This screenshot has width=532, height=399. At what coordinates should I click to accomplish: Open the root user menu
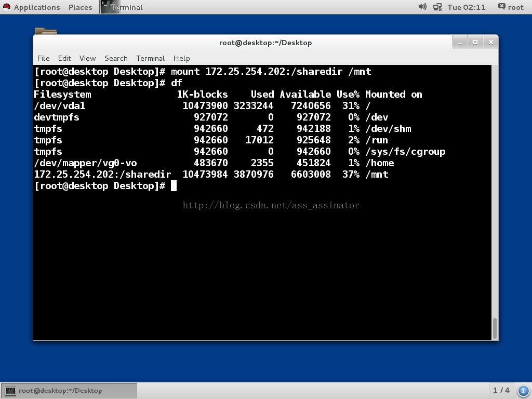point(511,7)
